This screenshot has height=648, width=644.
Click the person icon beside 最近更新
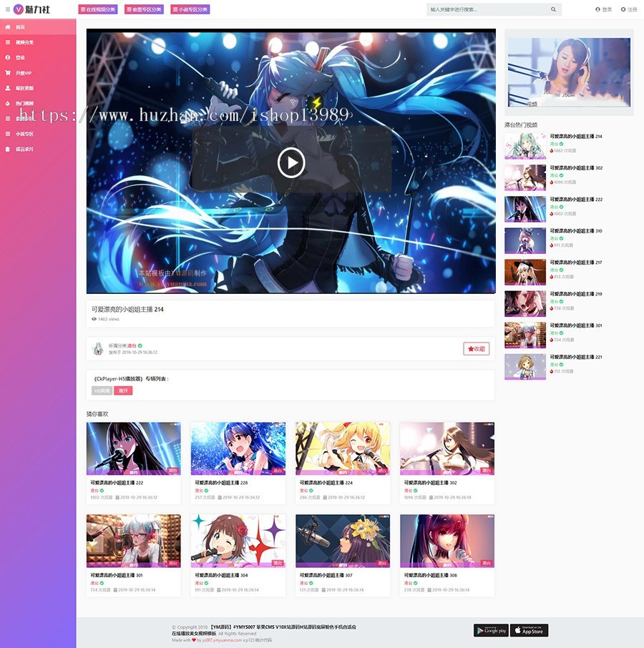(7, 88)
